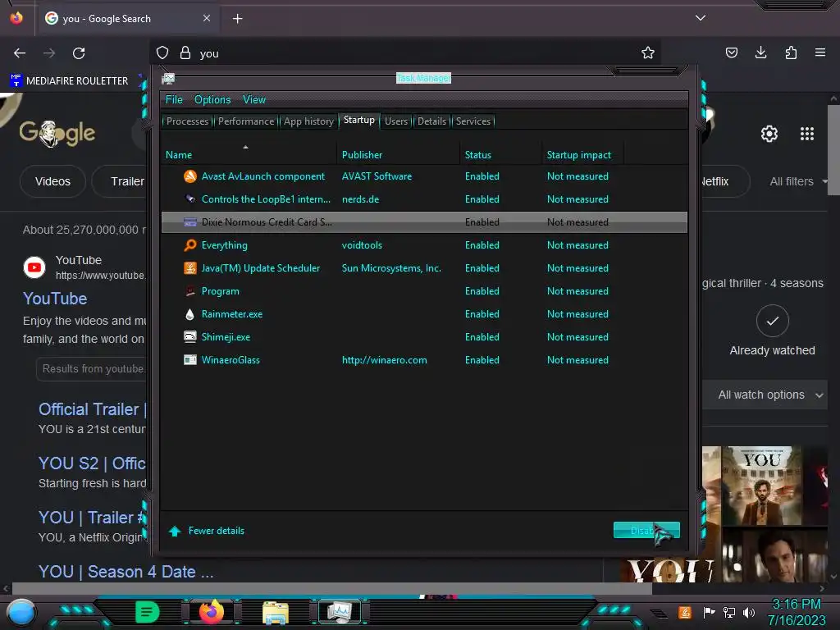Click the Everything magnifier icon
The width and height of the screenshot is (840, 630).
tap(189, 245)
